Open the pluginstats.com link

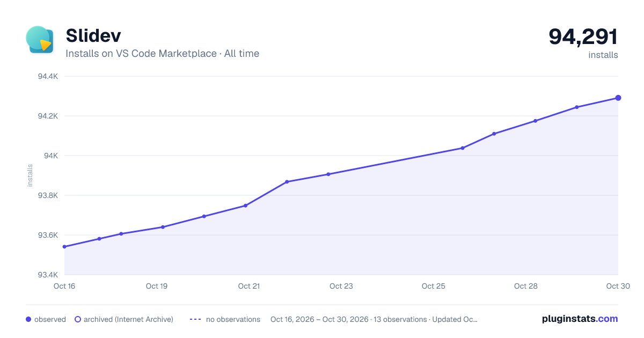pyautogui.click(x=580, y=319)
